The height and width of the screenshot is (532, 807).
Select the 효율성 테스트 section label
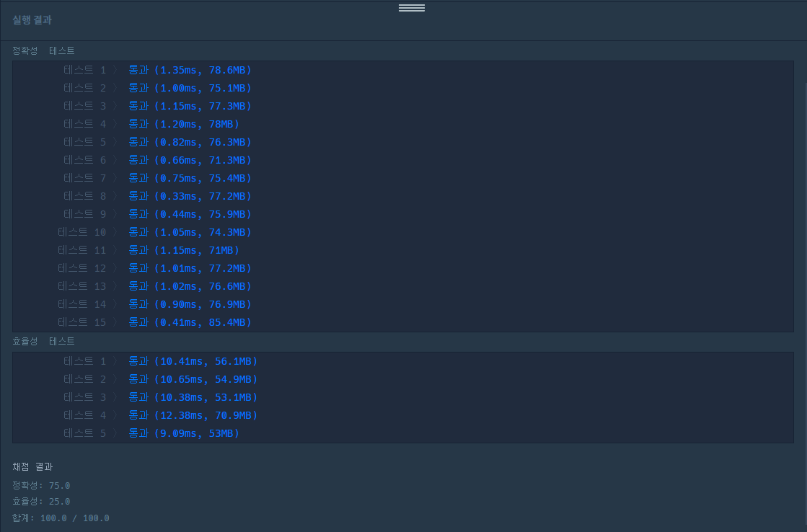click(43, 341)
